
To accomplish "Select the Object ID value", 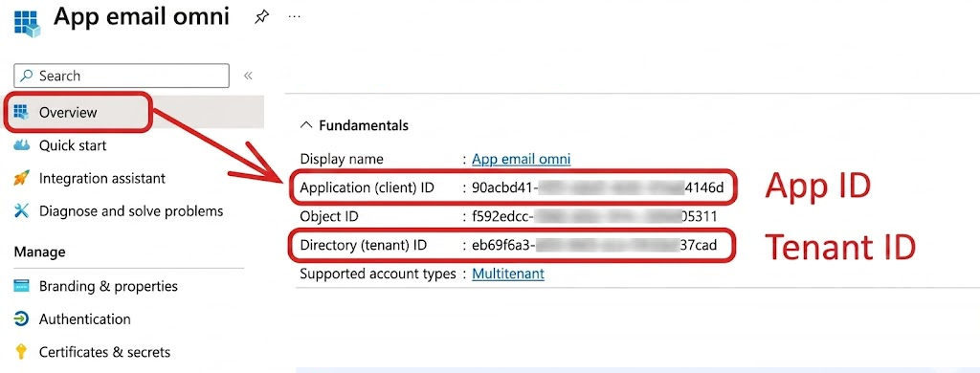I will point(594,217).
